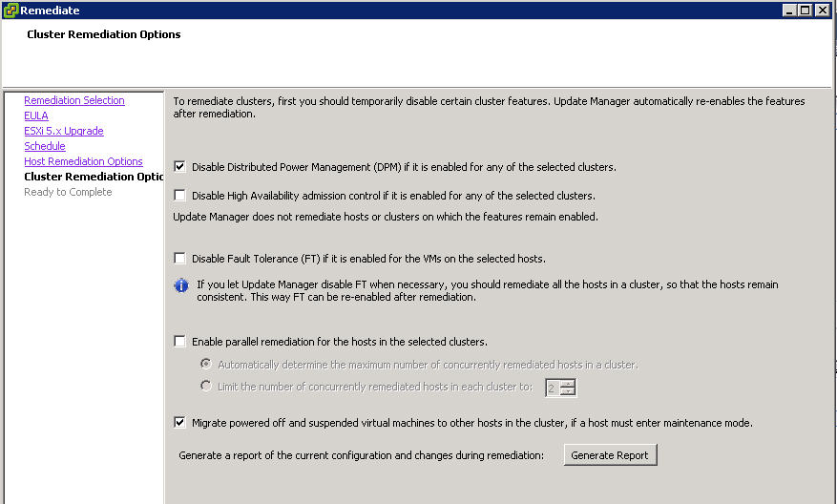Screen dimensions: 837x504
Task: Open ESXi 5.x Upgrade step
Action: pyautogui.click(x=64, y=131)
